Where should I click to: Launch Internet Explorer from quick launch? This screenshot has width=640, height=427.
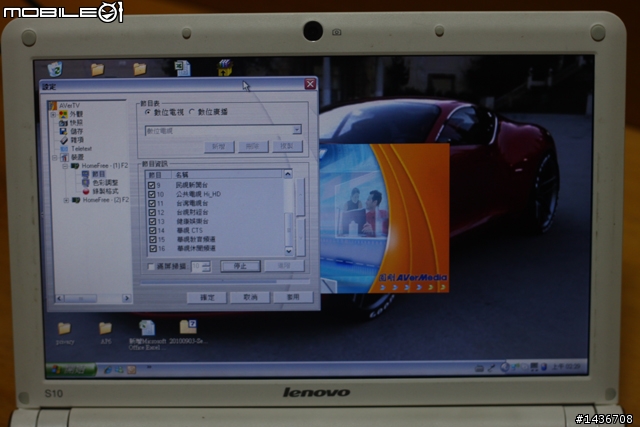pyautogui.click(x=108, y=370)
